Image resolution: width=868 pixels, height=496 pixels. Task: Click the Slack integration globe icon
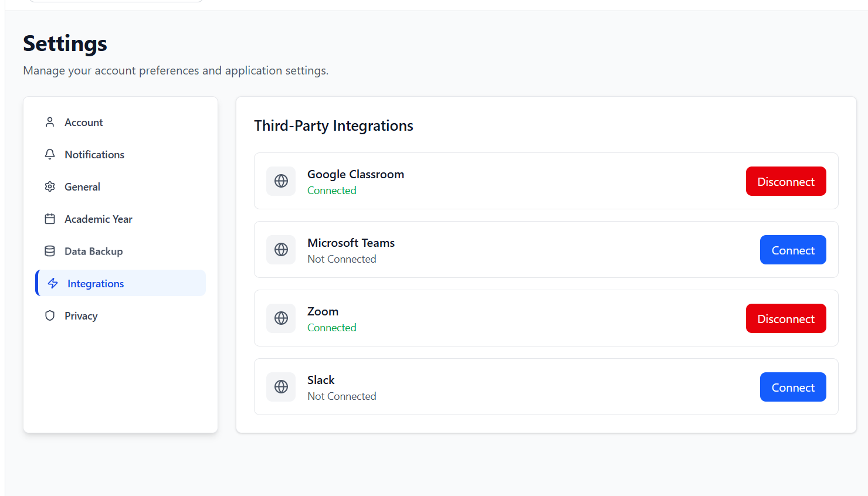tap(281, 386)
